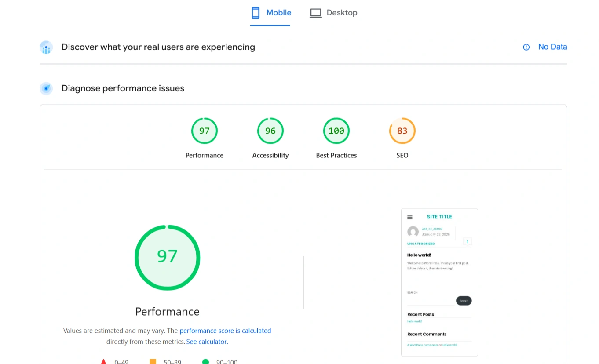Click the Diagnose performance issues icon
Screen dimensions: 599x364
tap(46, 88)
